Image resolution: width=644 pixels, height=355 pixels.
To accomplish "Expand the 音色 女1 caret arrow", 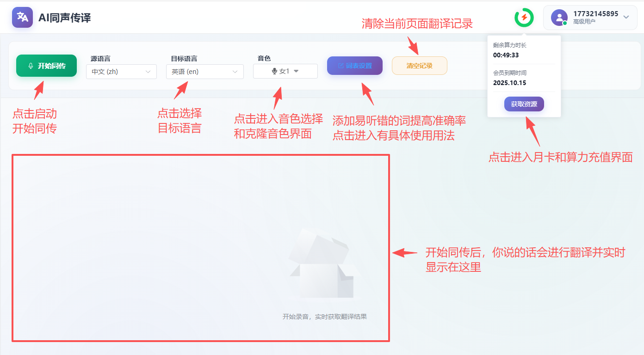I will point(297,71).
